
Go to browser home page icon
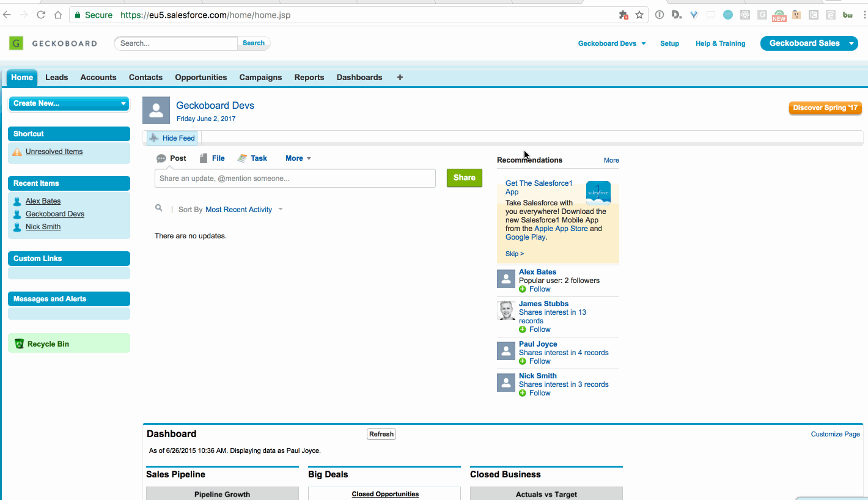click(58, 15)
